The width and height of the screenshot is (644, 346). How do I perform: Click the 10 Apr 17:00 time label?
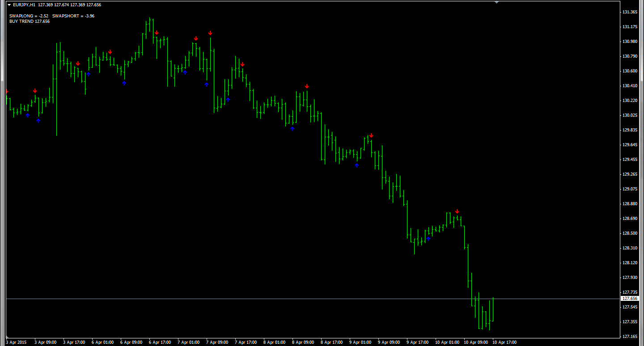click(504, 342)
